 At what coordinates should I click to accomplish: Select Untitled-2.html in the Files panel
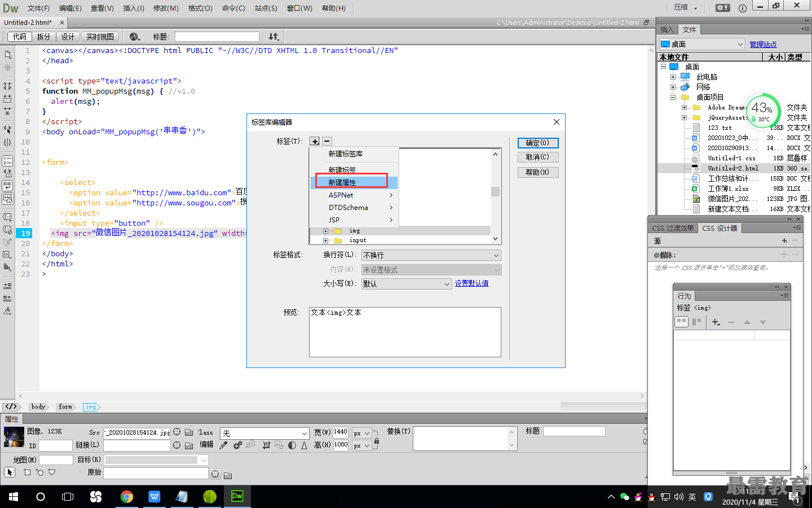[733, 168]
